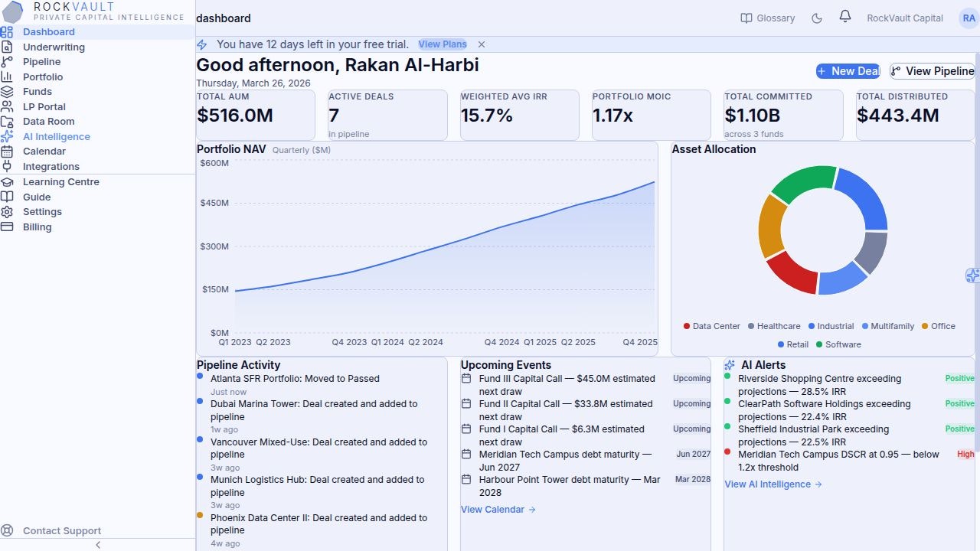The height and width of the screenshot is (551, 980).
Task: Open Underwriting icon in sidebar
Action: (7, 47)
